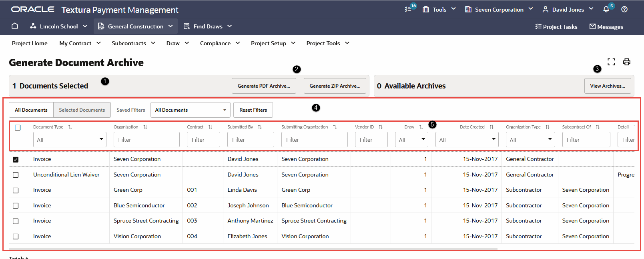
Task: Open notifications bell icon
Action: pos(606,9)
